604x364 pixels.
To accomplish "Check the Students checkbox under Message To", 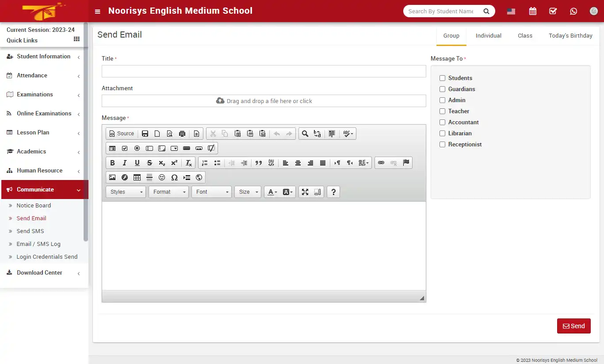I will [x=442, y=78].
